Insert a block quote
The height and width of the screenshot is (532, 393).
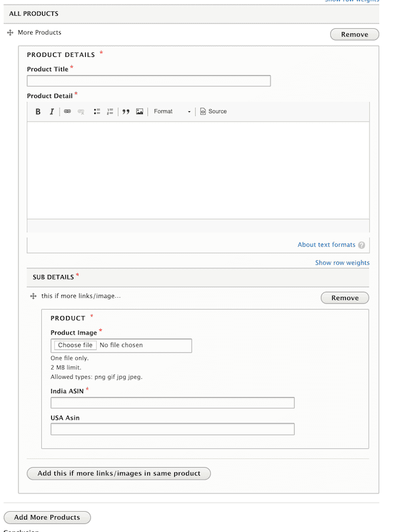126,111
